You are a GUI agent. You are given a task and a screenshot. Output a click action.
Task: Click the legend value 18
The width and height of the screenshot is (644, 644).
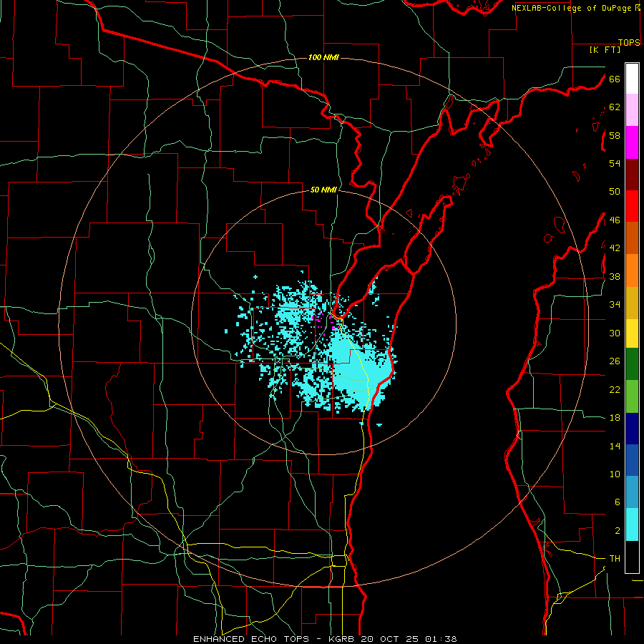click(x=615, y=418)
